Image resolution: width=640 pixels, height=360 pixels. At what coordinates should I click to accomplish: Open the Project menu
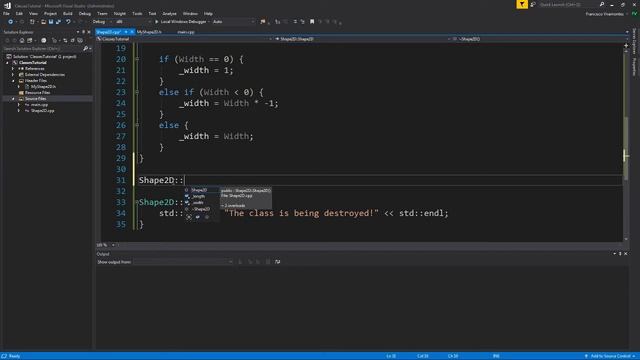(50, 13)
